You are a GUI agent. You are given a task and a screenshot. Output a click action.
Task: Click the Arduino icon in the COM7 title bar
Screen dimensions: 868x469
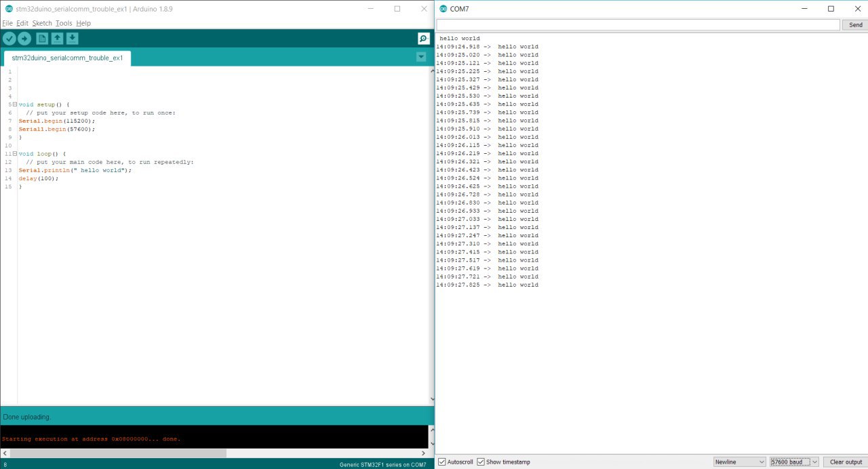click(x=442, y=9)
